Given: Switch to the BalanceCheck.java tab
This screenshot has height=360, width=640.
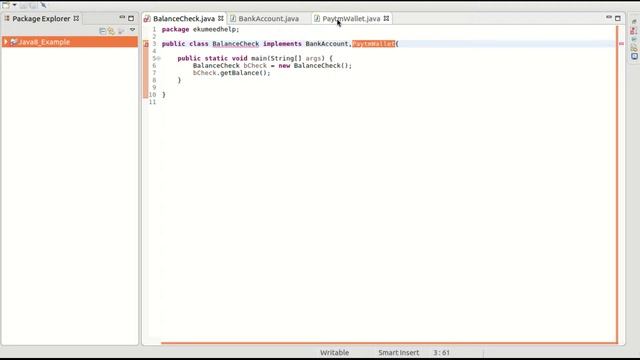Looking at the screenshot, I should point(184,18).
